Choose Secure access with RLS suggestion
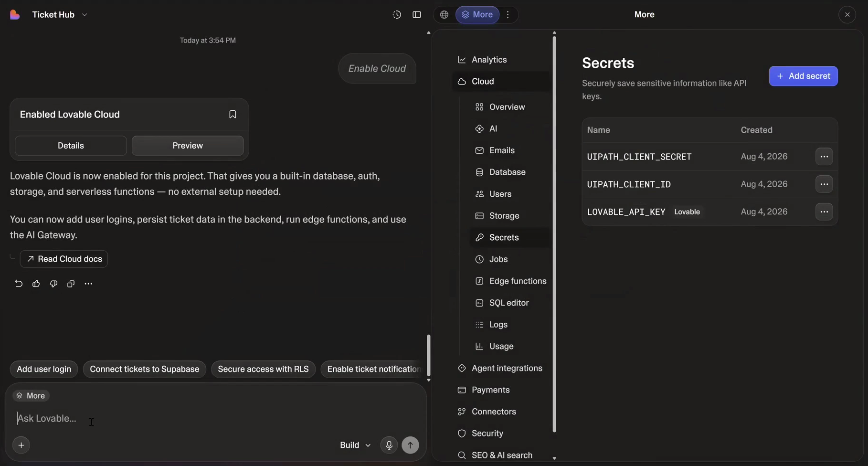This screenshot has height=466, width=868. [x=263, y=370]
